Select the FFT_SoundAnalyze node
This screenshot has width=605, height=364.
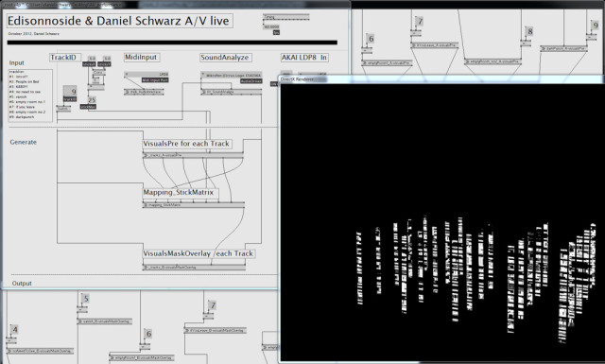(231, 92)
